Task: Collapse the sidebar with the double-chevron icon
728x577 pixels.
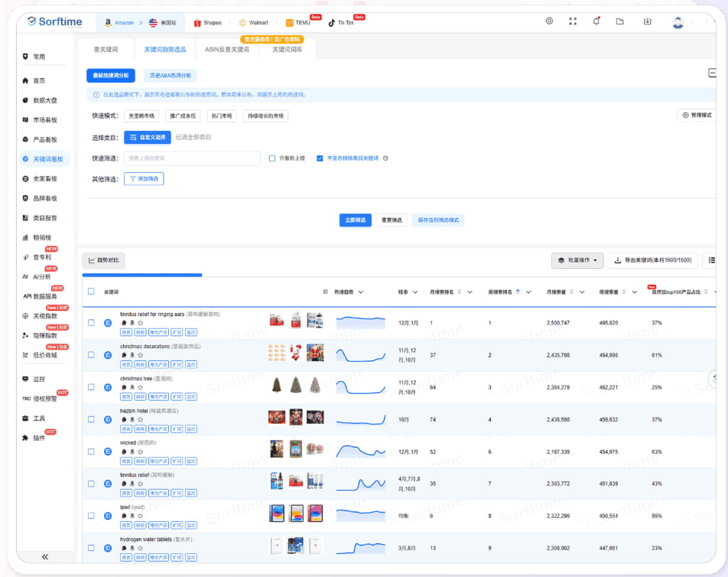Action: pos(44,556)
